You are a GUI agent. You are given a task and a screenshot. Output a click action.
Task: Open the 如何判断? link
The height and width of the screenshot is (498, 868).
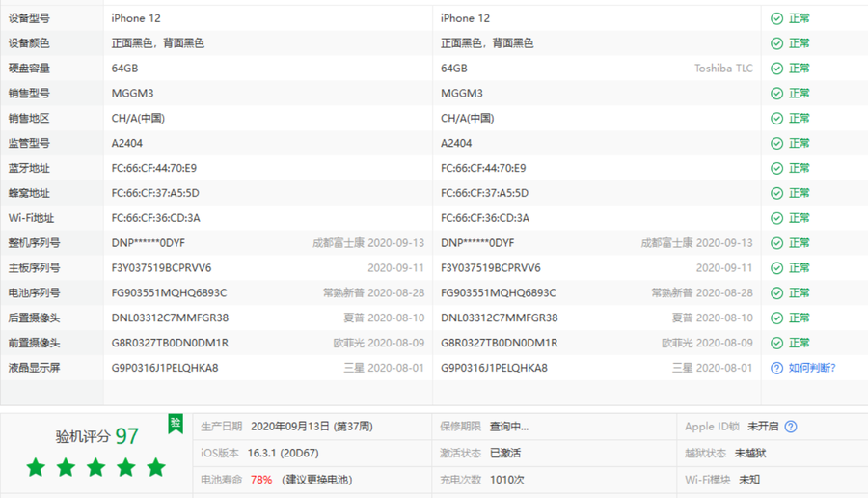(812, 368)
